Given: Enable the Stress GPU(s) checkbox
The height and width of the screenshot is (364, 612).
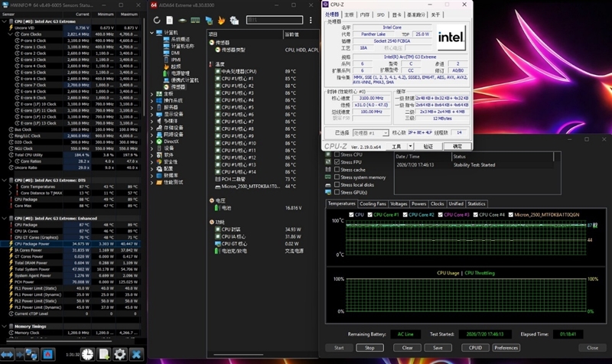Looking at the screenshot, I should pos(337,193).
